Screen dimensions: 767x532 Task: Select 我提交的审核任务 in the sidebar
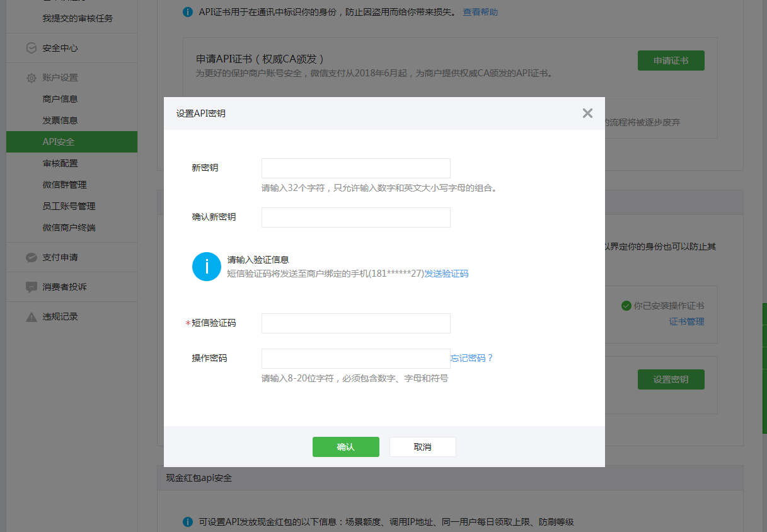click(78, 18)
